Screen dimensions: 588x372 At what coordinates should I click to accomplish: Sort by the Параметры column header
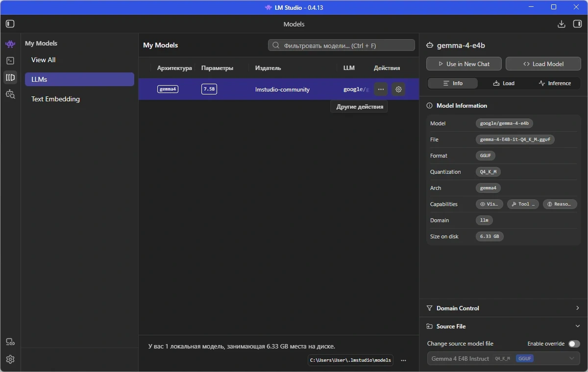pos(217,68)
